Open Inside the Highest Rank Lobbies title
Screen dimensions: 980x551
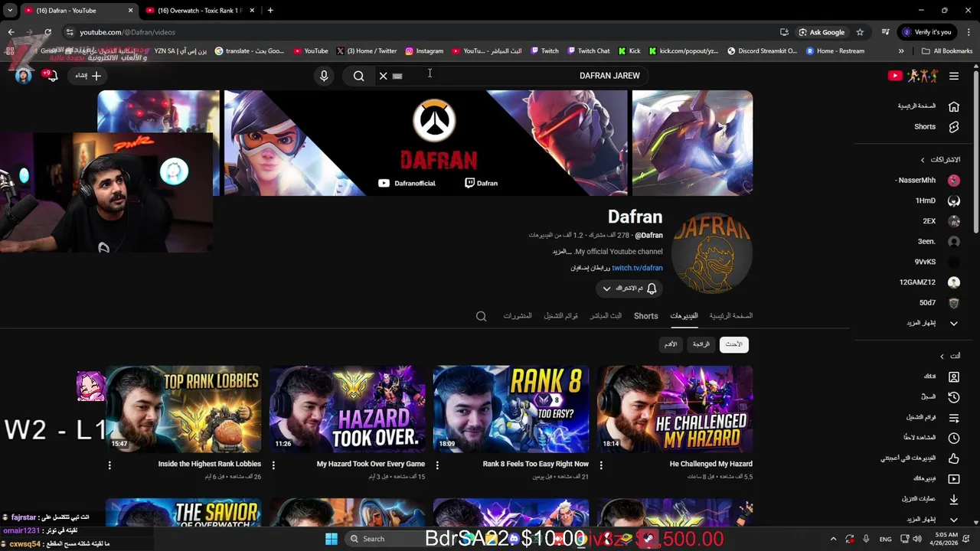click(210, 464)
